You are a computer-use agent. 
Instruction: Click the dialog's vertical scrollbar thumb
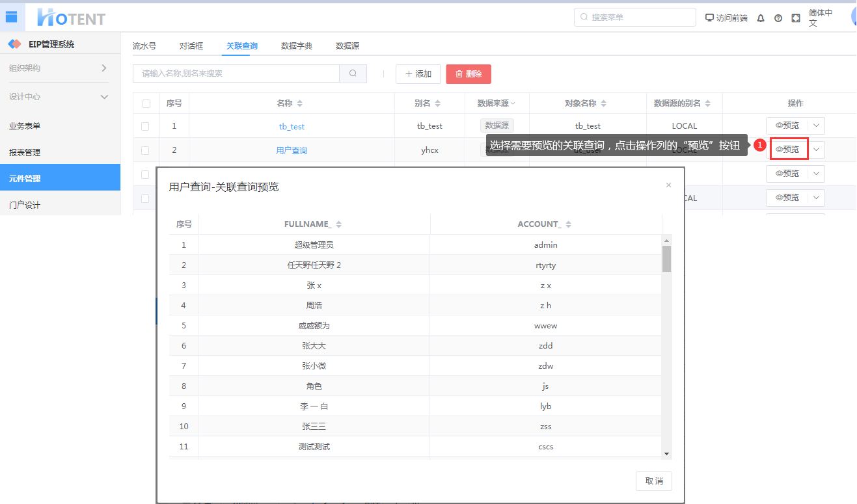[x=666, y=258]
